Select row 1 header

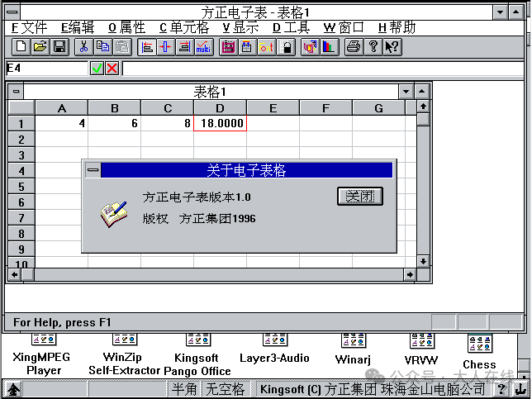pos(21,124)
